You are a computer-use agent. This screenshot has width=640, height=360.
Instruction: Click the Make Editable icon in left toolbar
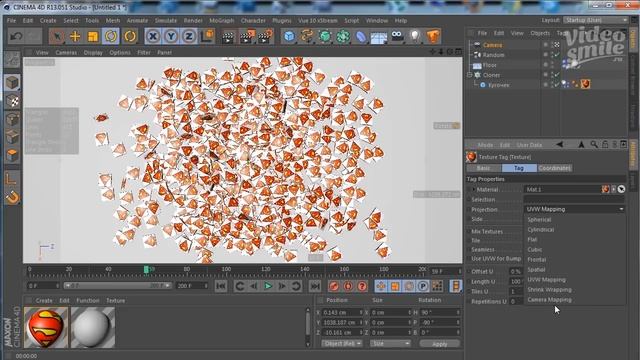coord(12,60)
